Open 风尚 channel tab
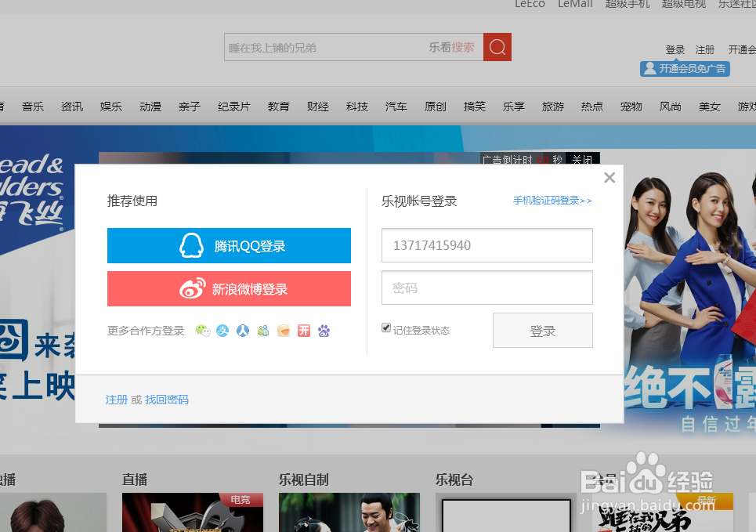The width and height of the screenshot is (756, 532). [670, 107]
